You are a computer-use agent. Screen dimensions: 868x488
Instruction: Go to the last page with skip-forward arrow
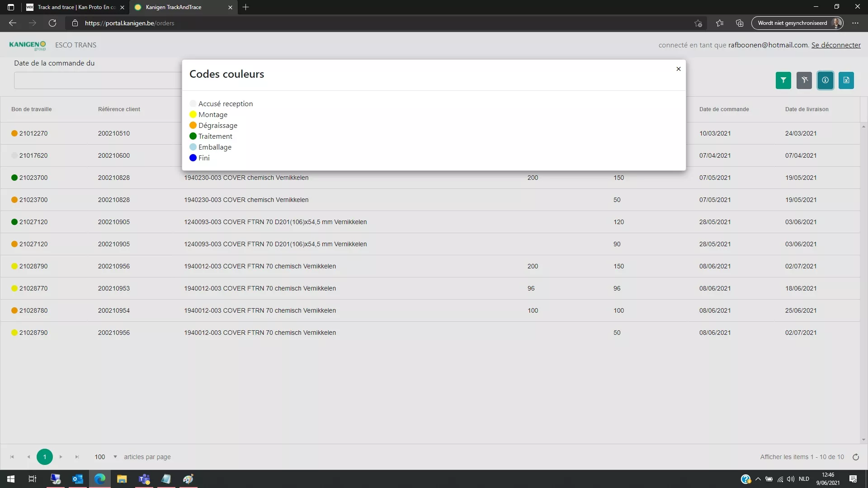coord(77,457)
